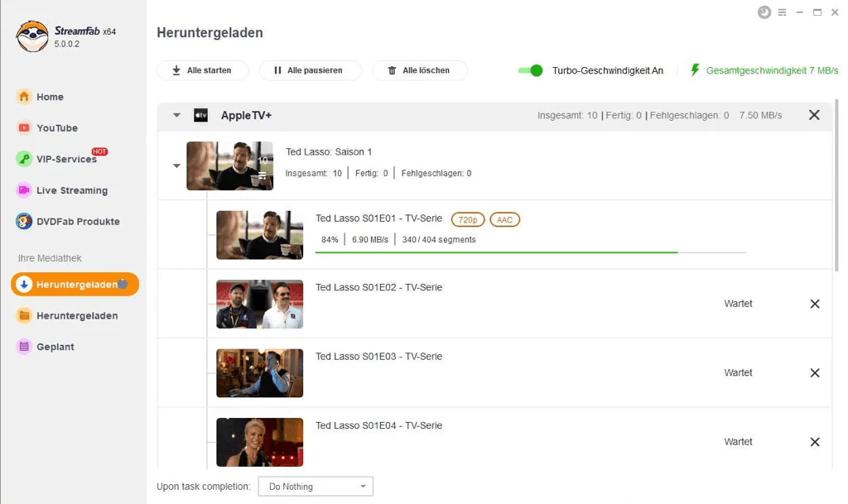Click title Ted Lasso S01E01 - TV-Serie
The height and width of the screenshot is (504, 848).
pyautogui.click(x=378, y=218)
